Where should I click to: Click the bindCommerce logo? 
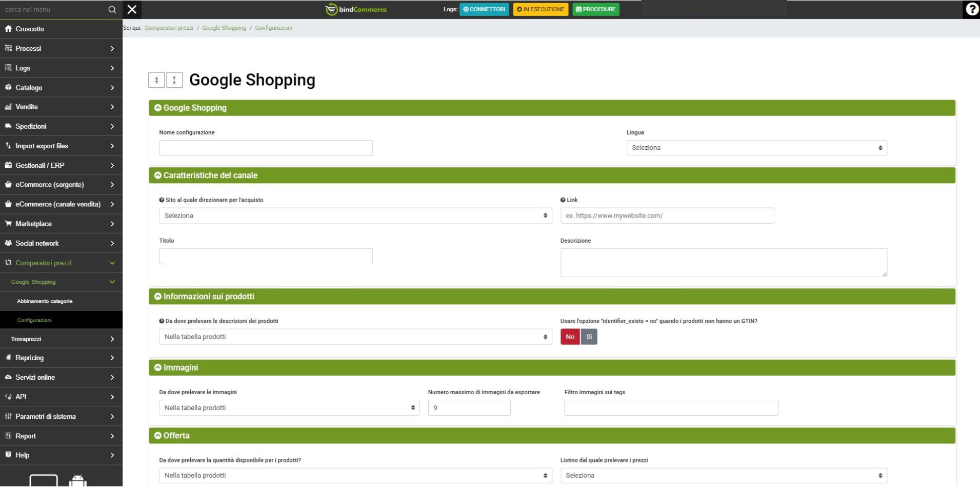[356, 9]
